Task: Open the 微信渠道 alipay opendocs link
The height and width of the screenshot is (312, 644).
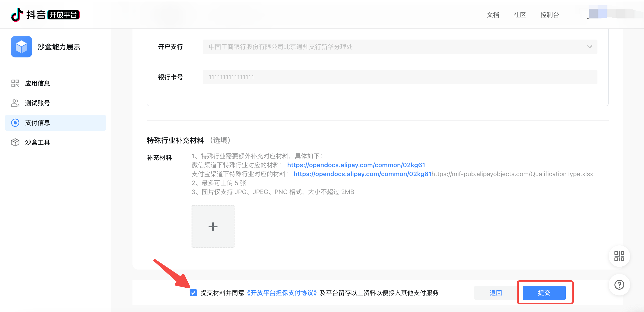Action: click(x=356, y=165)
